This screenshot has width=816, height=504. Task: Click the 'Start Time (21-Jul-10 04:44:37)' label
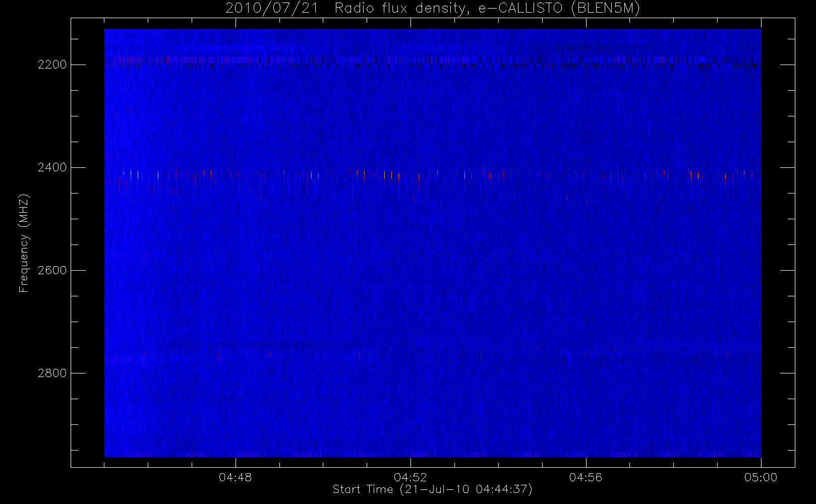click(432, 489)
